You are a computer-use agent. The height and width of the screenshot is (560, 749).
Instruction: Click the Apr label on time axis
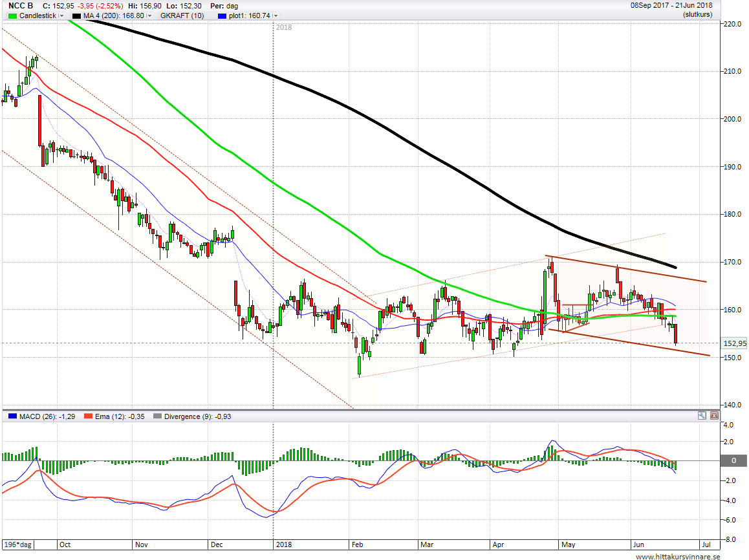pyautogui.click(x=498, y=544)
